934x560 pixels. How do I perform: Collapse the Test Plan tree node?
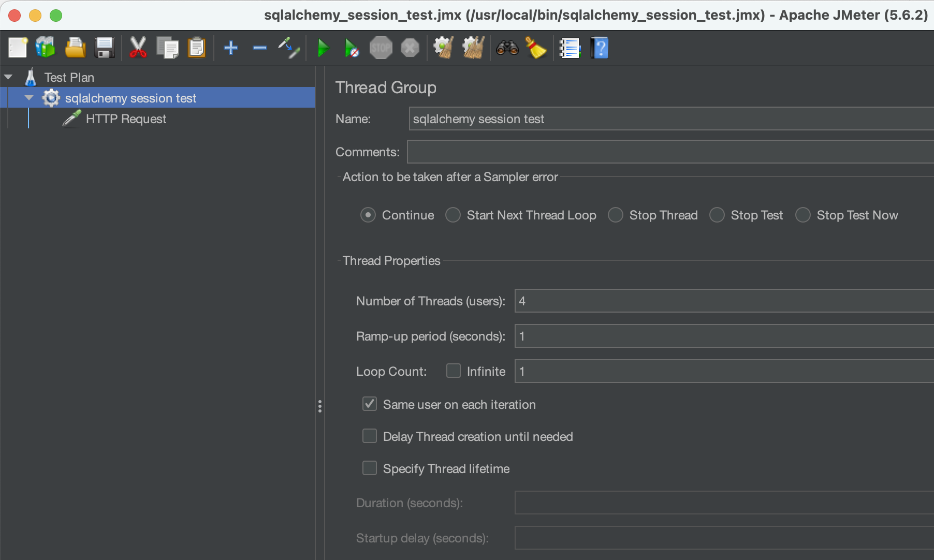pyautogui.click(x=8, y=77)
